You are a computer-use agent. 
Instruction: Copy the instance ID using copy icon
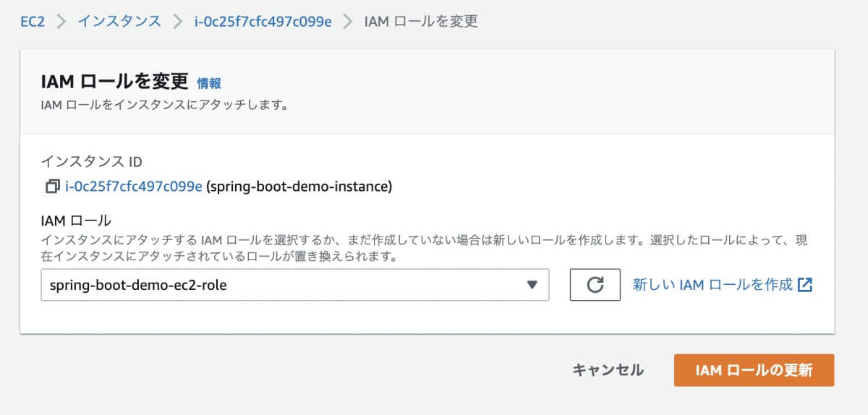pyautogui.click(x=51, y=187)
